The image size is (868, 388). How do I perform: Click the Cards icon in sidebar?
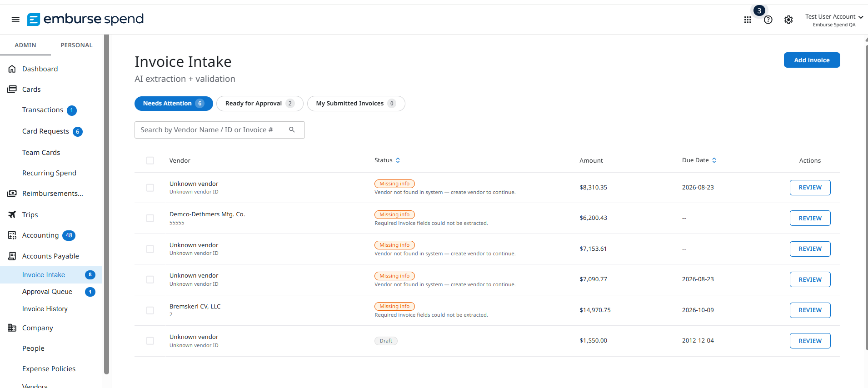point(12,90)
